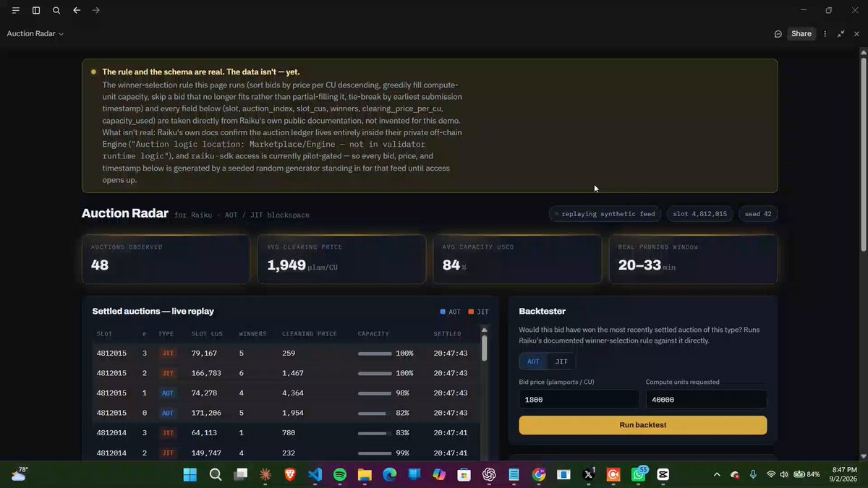
Task: Open Microsoft Edge from the taskbar
Action: [389, 475]
